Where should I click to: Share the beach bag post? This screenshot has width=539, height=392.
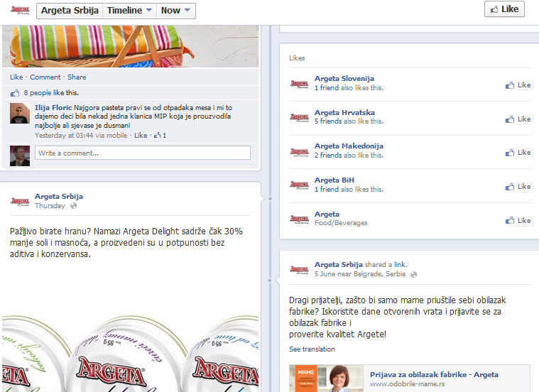pyautogui.click(x=77, y=77)
